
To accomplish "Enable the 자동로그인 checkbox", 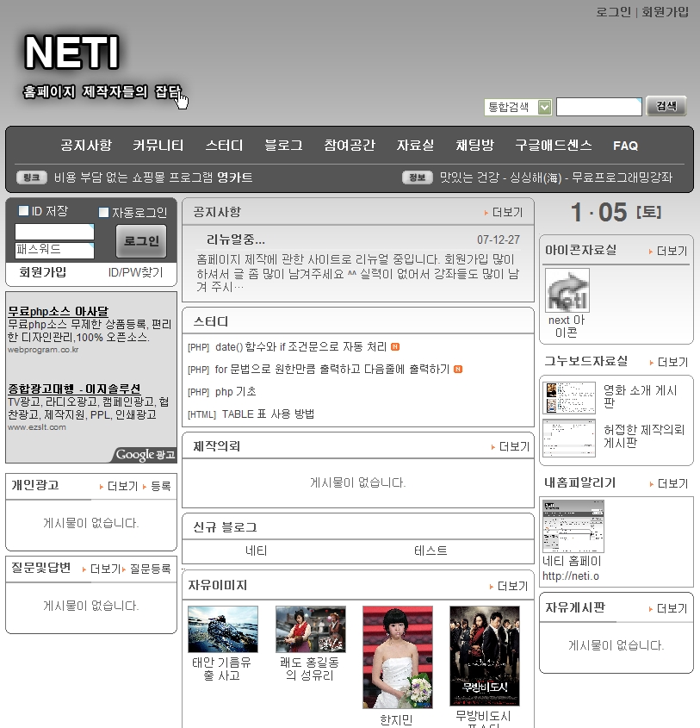I will click(x=104, y=212).
